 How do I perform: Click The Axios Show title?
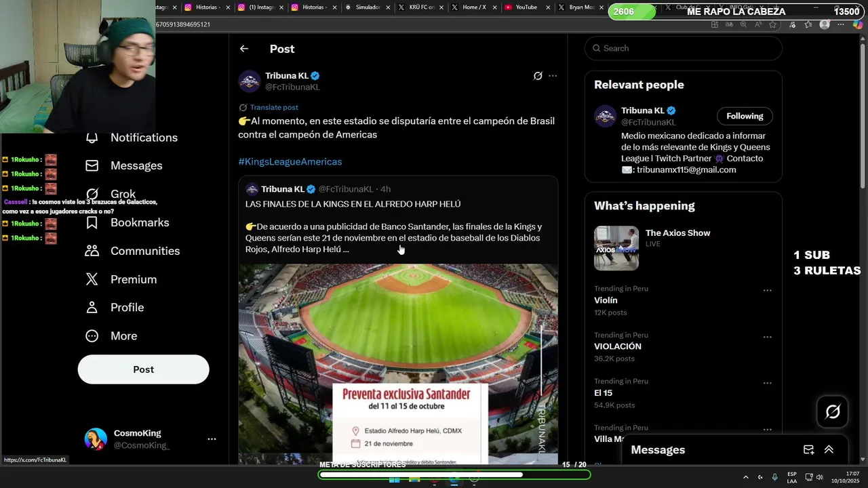(x=678, y=232)
